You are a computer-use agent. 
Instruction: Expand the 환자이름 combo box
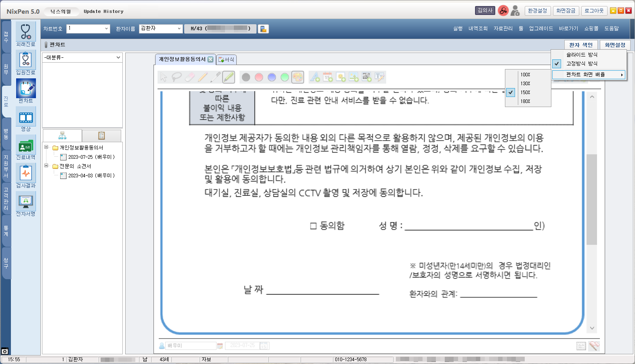[x=179, y=29]
